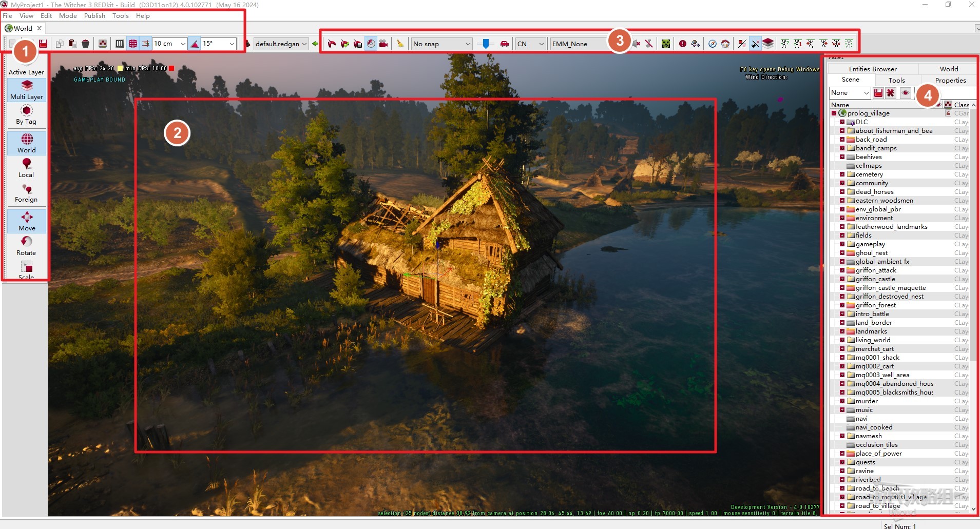The width and height of the screenshot is (980, 529).
Task: Click the red asterisk icon in the Scene panel
Action: pos(891,93)
